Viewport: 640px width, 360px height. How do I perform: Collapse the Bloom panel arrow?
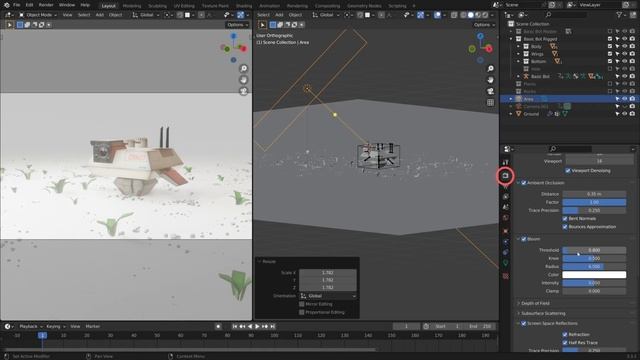[518, 239]
